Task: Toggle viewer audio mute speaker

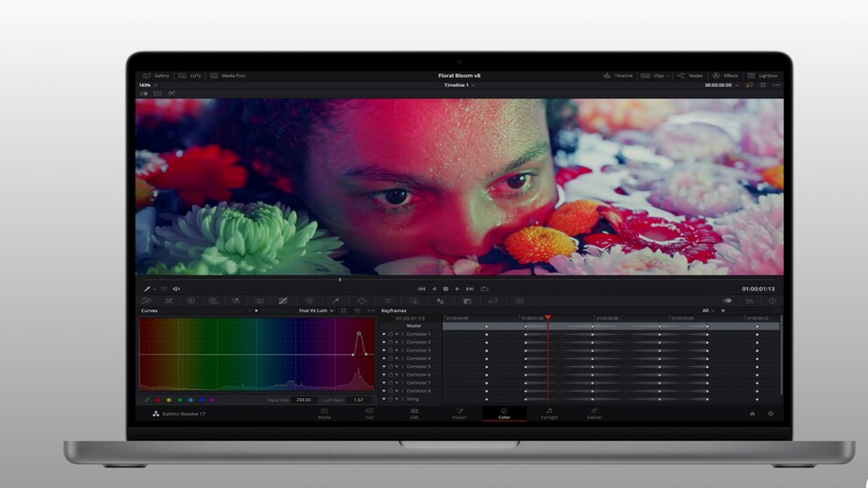Action: pos(176,288)
